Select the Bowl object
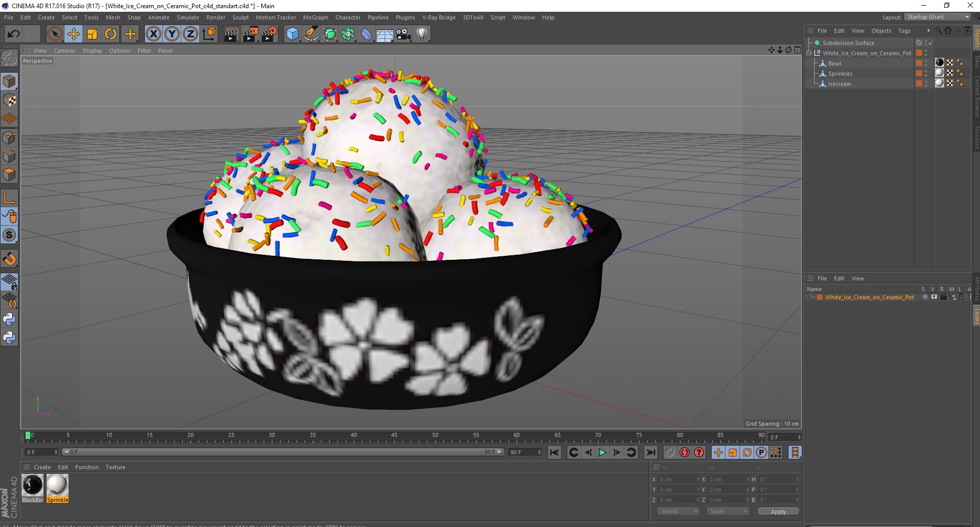980x527 pixels. click(835, 63)
